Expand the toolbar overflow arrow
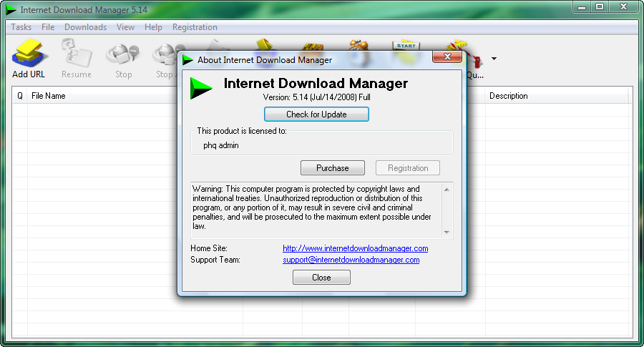The height and width of the screenshot is (347, 644). pyautogui.click(x=494, y=59)
